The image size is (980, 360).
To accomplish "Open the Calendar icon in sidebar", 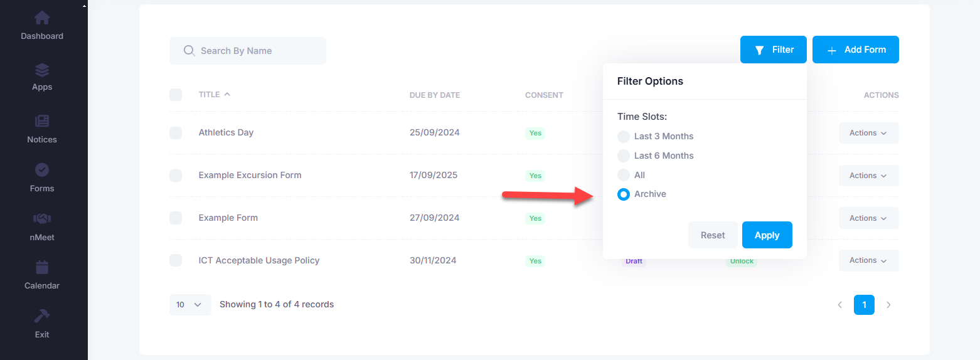I will [x=42, y=268].
